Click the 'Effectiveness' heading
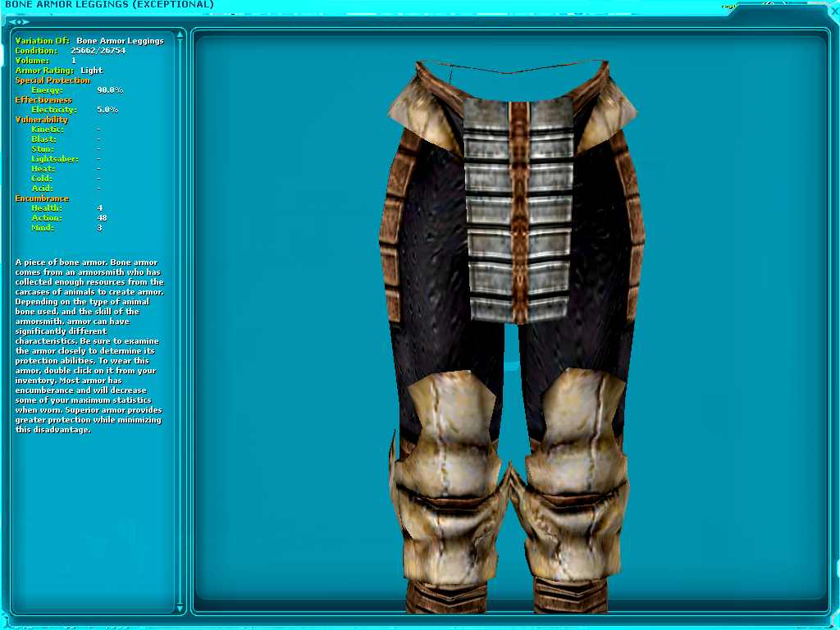This screenshot has height=630, width=840. point(43,99)
